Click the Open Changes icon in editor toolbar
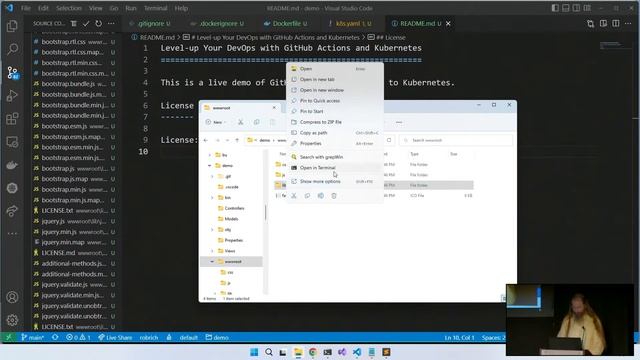 591,24
